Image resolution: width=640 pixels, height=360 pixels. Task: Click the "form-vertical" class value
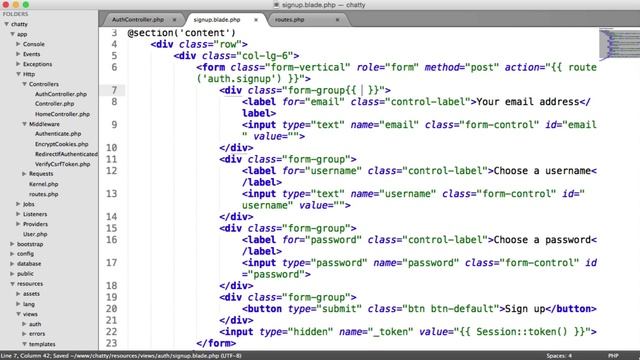[x=308, y=67]
